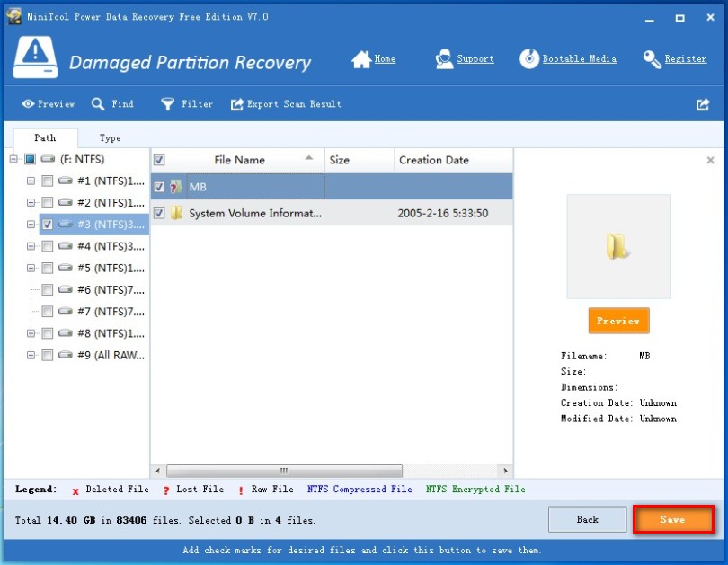
Task: Select the MB file name
Action: click(198, 187)
